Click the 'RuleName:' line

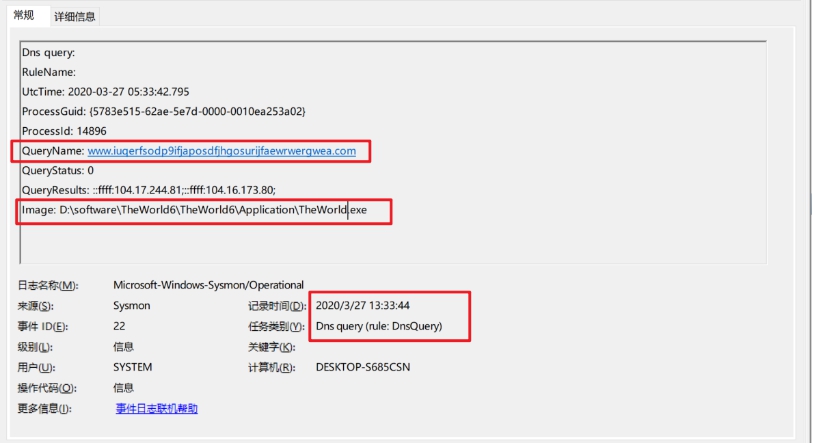point(49,72)
